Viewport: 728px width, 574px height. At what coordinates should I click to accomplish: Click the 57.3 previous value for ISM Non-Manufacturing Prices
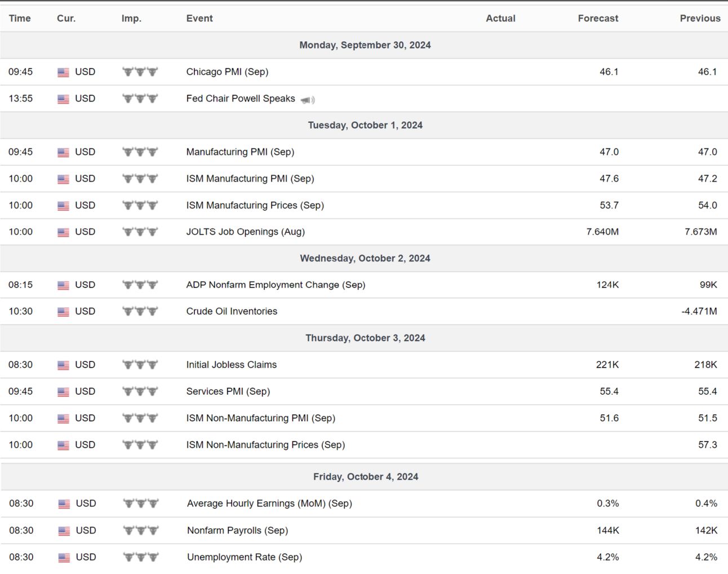[x=707, y=444]
